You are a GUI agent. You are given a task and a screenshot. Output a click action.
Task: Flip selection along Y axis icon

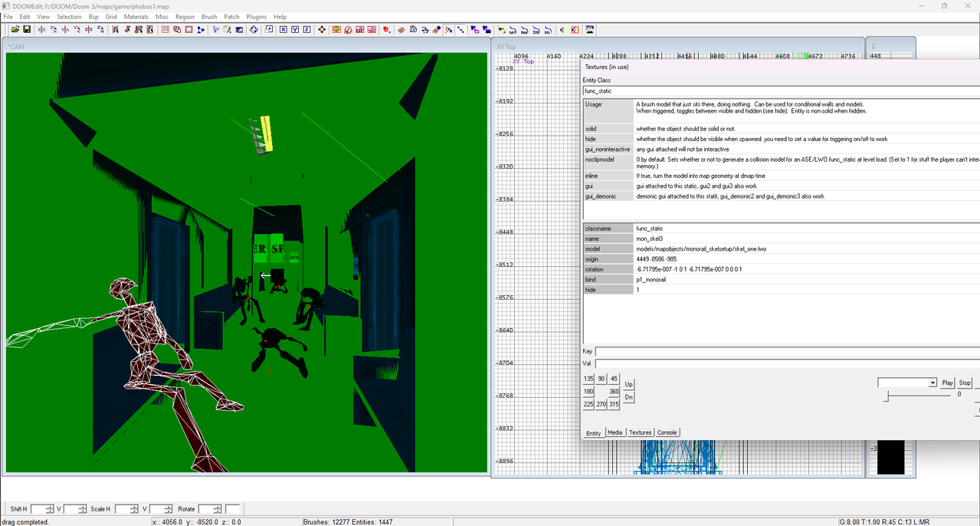(66, 30)
